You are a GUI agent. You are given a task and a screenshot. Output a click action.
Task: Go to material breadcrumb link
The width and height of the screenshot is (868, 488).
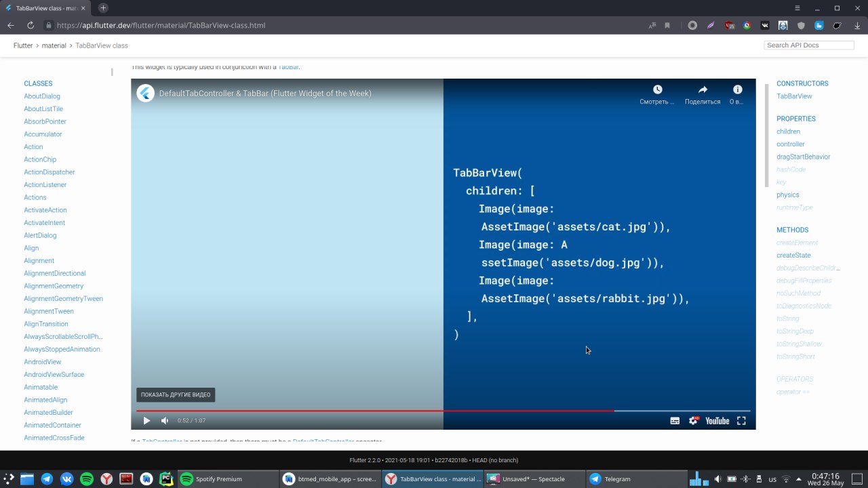[x=54, y=45]
